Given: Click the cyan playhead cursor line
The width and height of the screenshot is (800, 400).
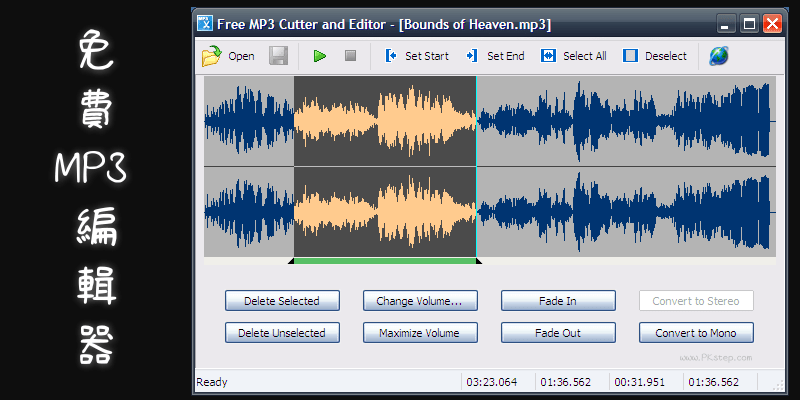Looking at the screenshot, I should [476, 167].
